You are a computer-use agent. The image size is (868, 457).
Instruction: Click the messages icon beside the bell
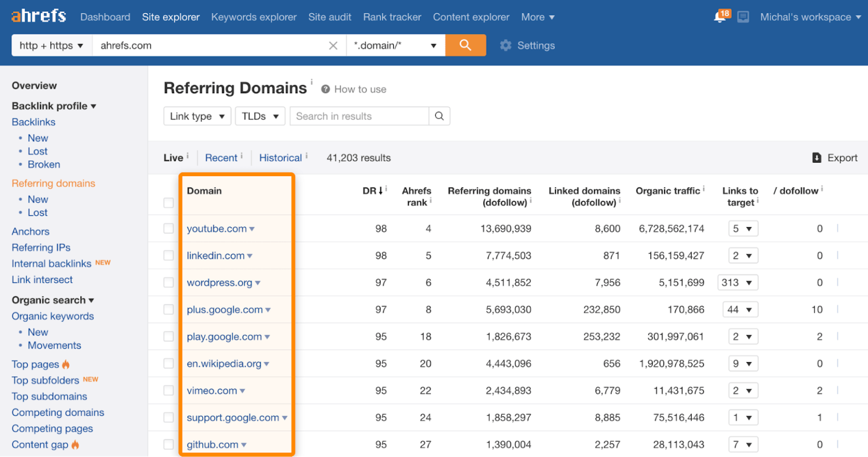coord(743,17)
